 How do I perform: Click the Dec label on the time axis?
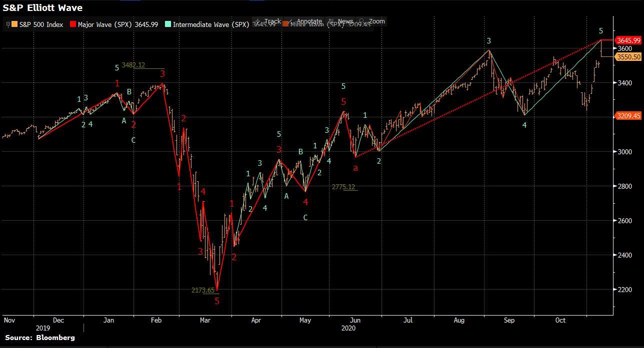click(58, 320)
